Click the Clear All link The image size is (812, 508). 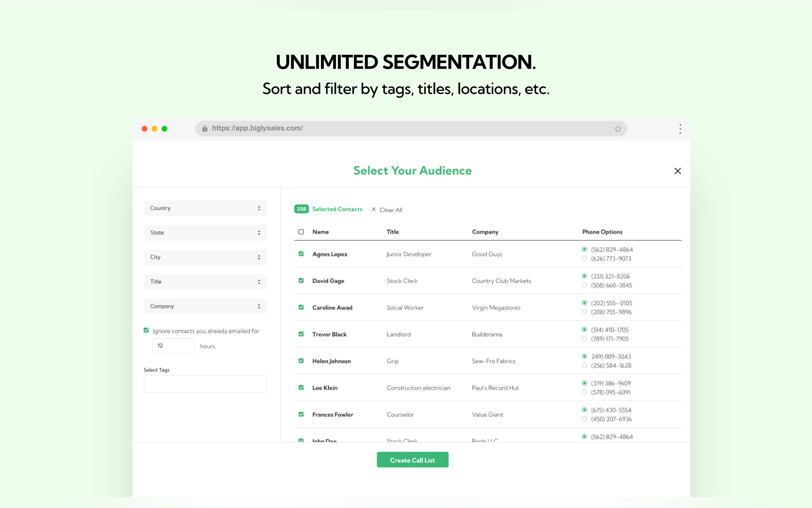coord(391,210)
